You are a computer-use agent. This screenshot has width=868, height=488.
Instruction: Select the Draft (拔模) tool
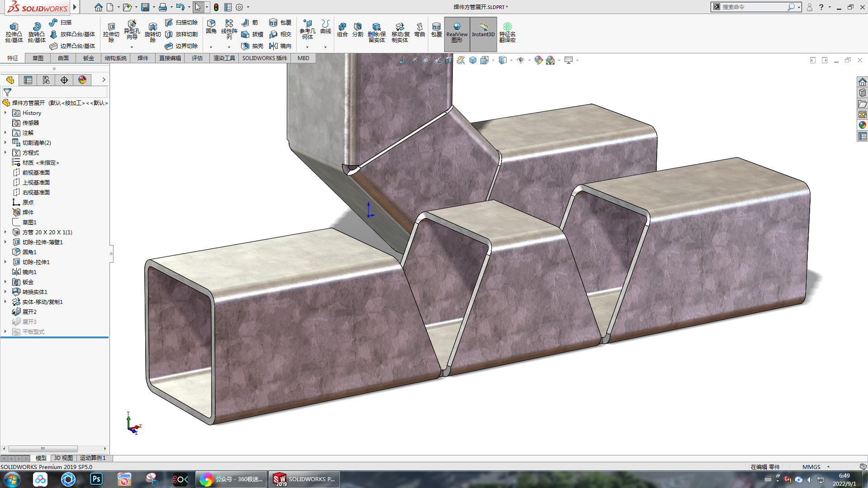coord(252,34)
